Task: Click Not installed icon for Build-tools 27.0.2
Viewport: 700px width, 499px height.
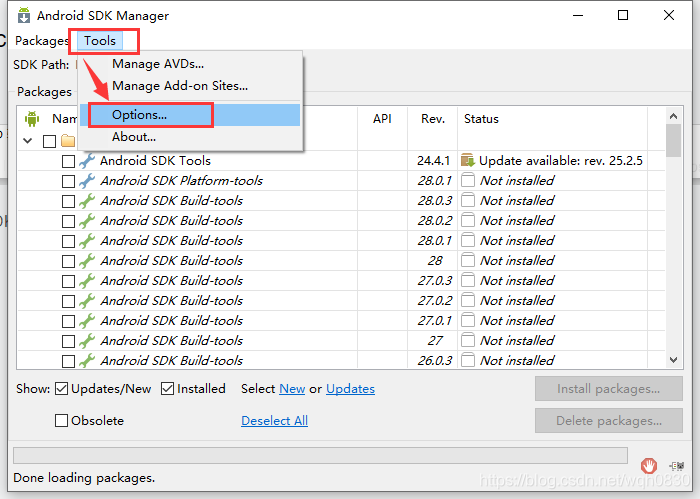Action: 467,300
